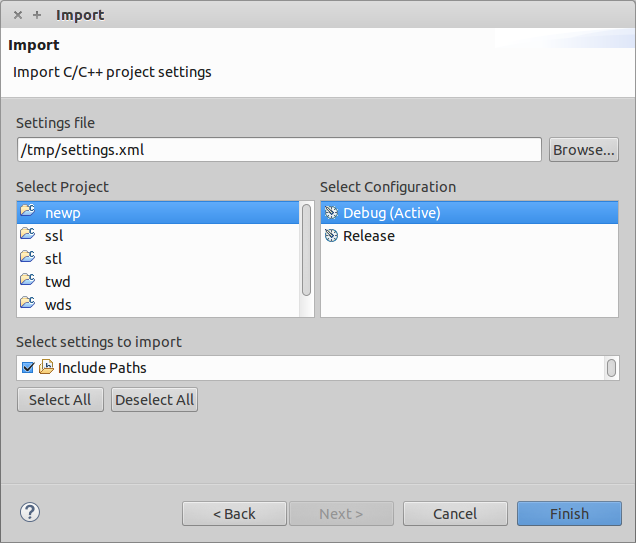Click the Release configuration icon
This screenshot has width=636, height=543.
point(331,235)
